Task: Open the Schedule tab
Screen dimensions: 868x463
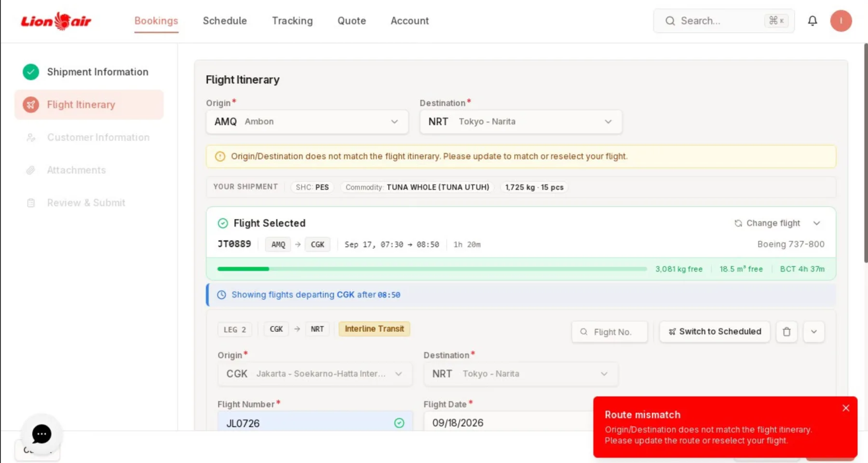Action: click(225, 21)
